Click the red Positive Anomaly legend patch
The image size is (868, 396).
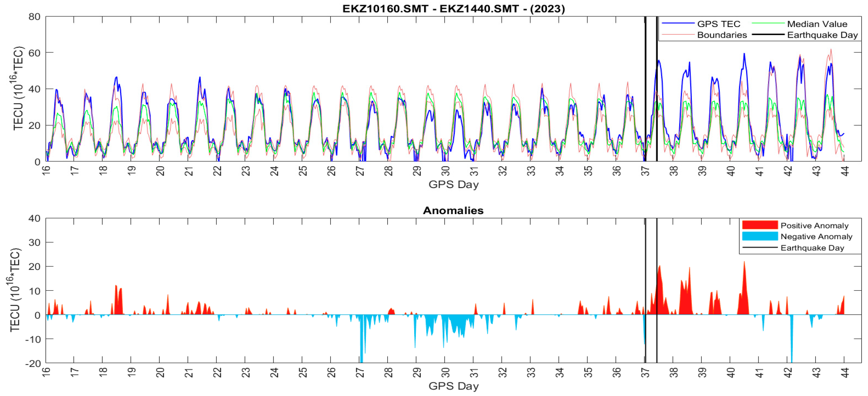760,225
